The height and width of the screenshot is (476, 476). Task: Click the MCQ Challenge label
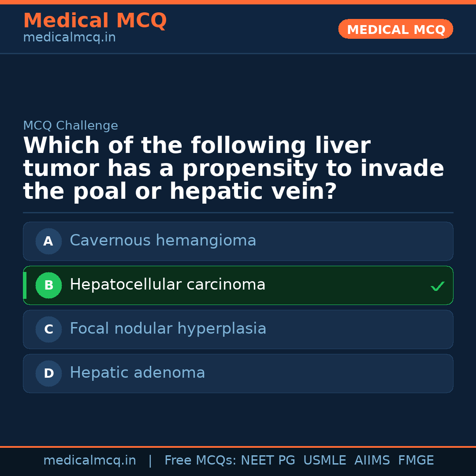pos(71,126)
